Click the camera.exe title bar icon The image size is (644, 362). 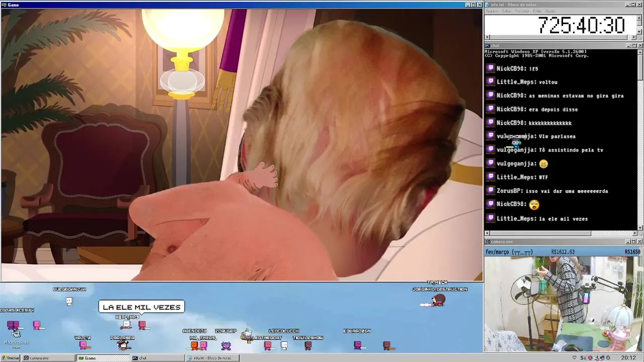pos(488,242)
